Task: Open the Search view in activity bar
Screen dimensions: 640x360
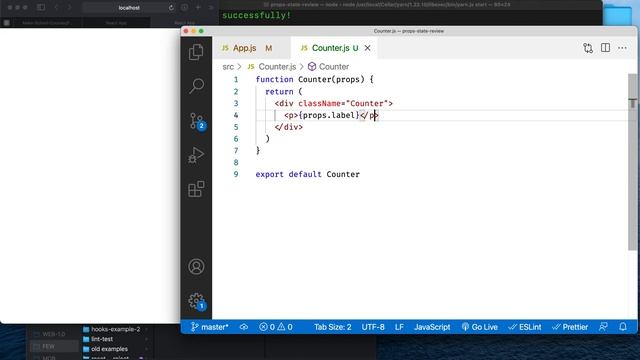Action: pos(196,86)
